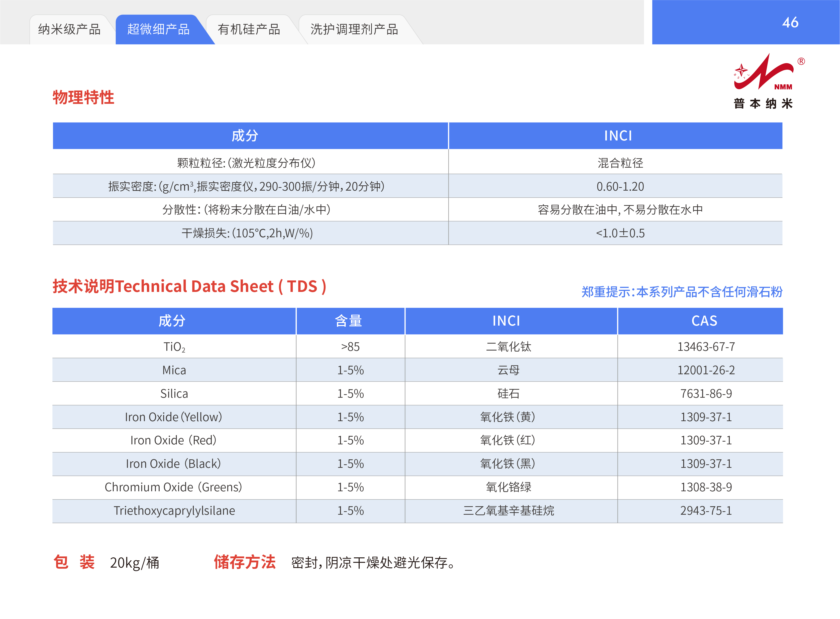840x619 pixels.
Task: Click the 储存方法 label
Action: click(x=245, y=562)
